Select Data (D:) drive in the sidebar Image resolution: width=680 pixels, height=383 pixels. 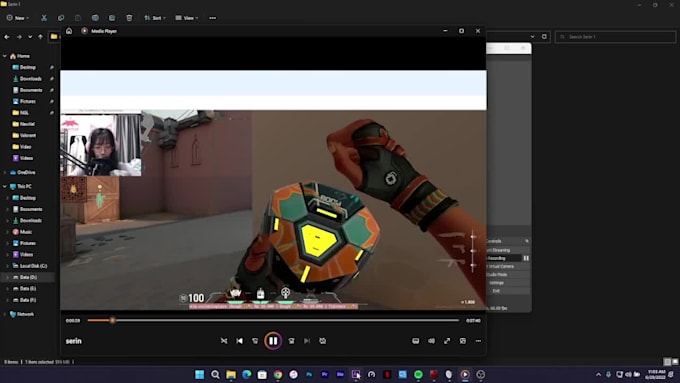[28, 277]
